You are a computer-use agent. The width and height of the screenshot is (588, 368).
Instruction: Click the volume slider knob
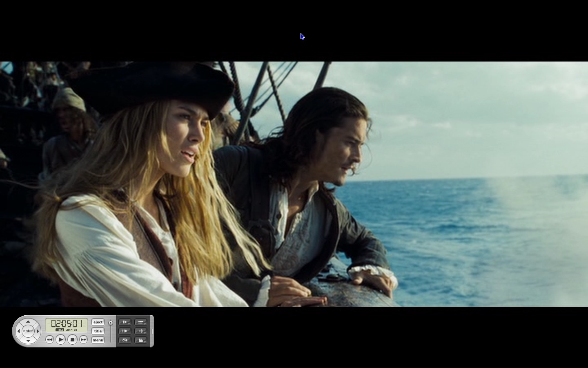pyautogui.click(x=110, y=323)
